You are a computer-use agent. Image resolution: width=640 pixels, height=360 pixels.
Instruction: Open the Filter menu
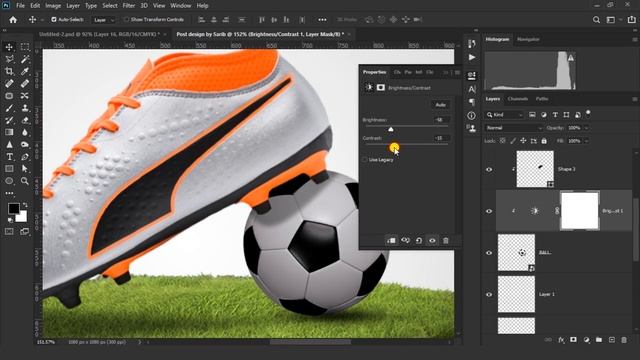pos(129,6)
